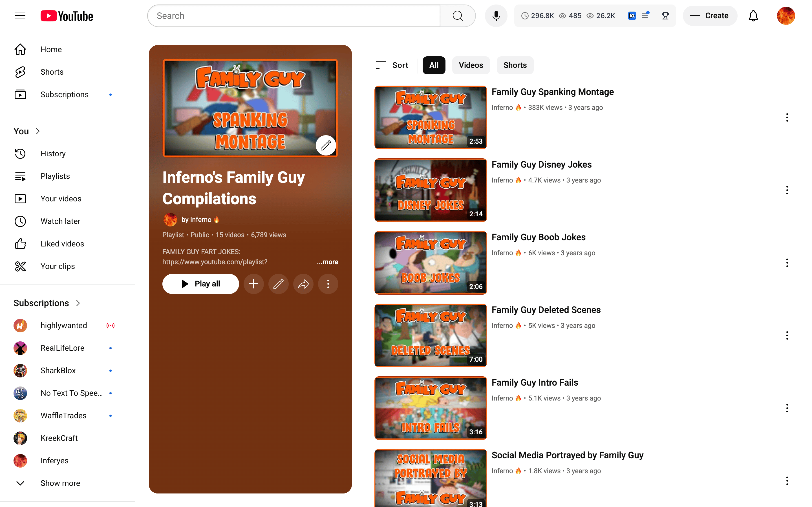Select the Shorts filter chip
This screenshot has width=812, height=507.
tap(515, 65)
